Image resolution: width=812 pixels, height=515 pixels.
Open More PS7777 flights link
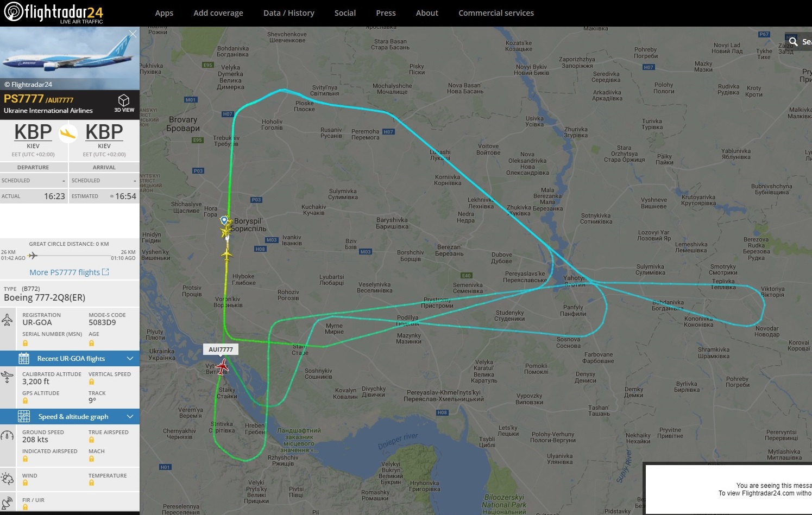coord(69,272)
